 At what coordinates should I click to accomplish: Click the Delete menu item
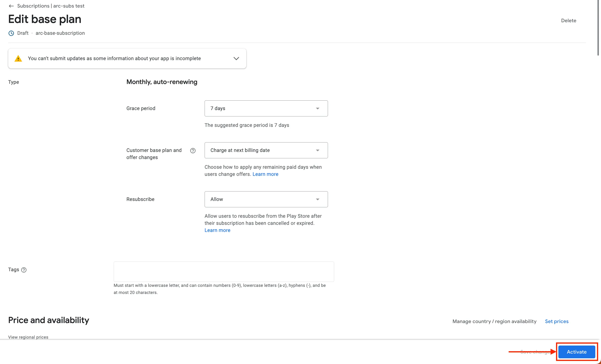tap(569, 20)
